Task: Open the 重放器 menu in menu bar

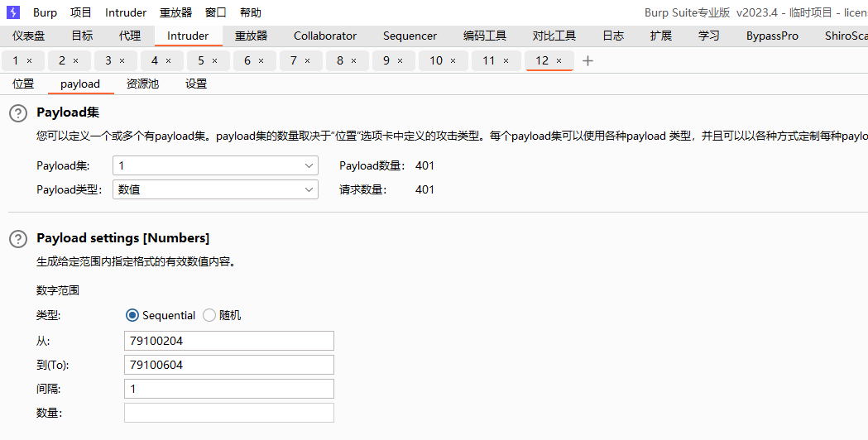Action: tap(175, 12)
